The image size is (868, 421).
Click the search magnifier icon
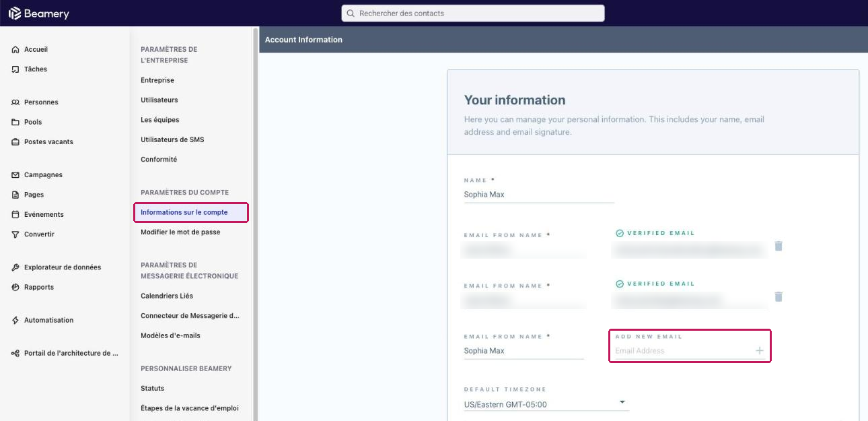point(351,13)
